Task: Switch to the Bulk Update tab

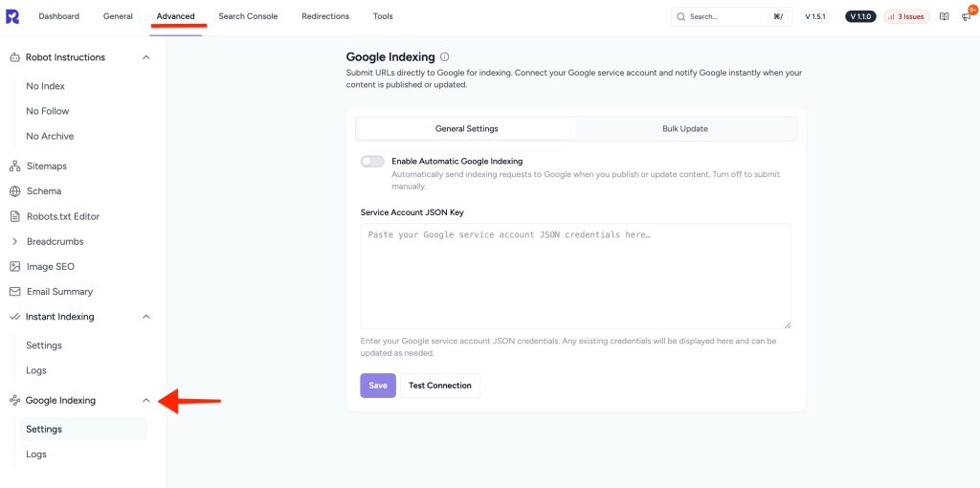Action: pos(685,129)
